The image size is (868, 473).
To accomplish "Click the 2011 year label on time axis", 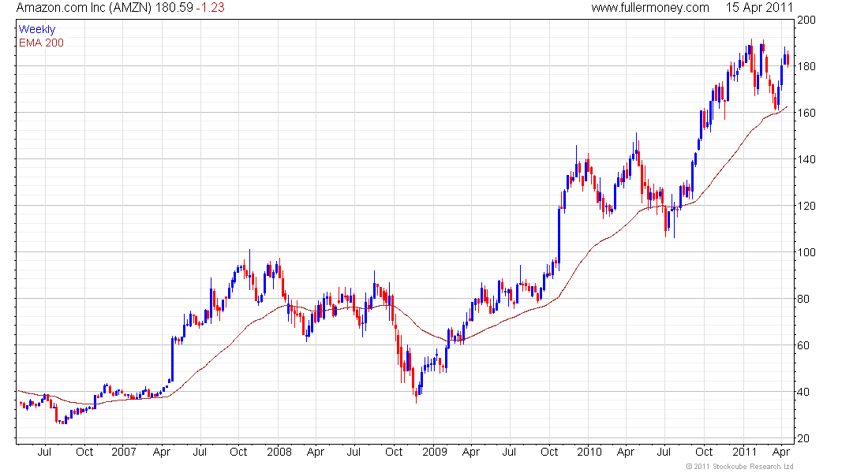I will [745, 452].
